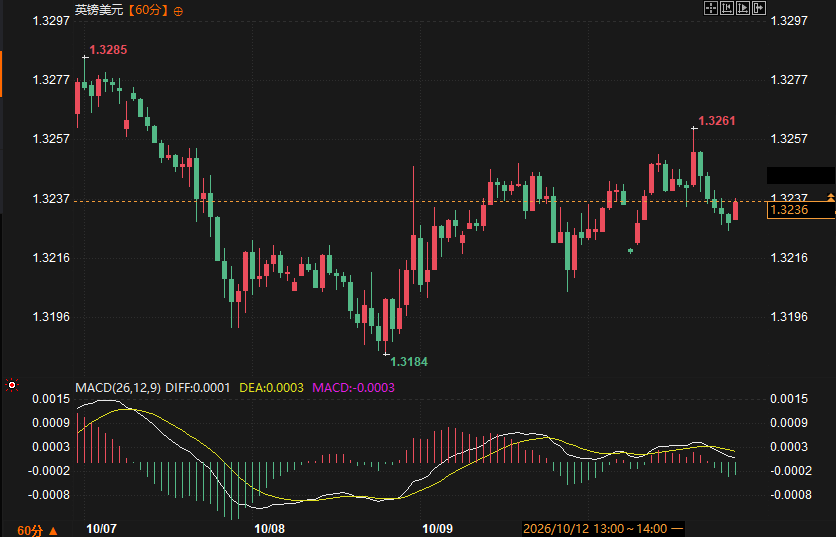Click the 10/07 date on time axis

[x=101, y=529]
